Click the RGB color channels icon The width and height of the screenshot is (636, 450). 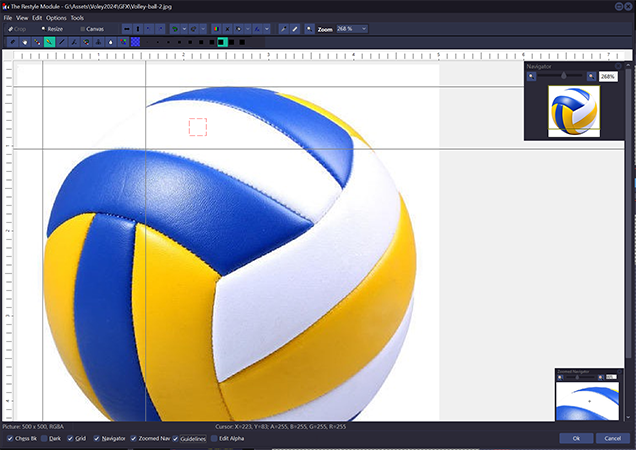(216, 29)
